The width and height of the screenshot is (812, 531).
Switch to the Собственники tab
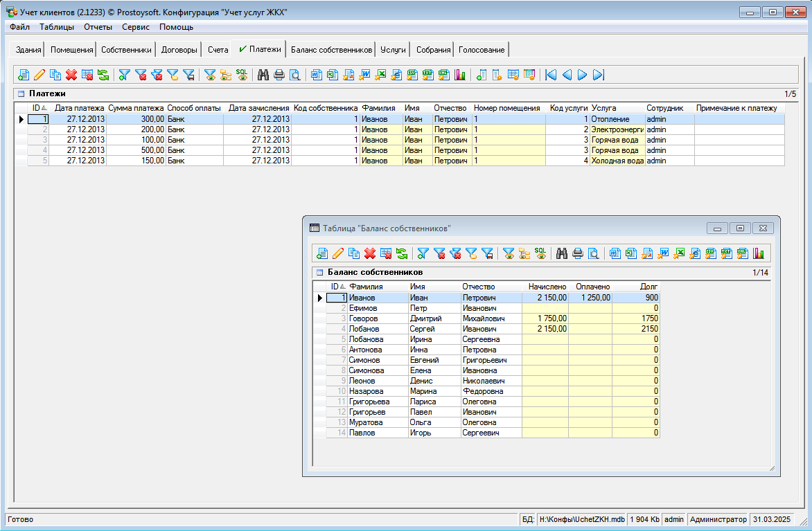click(x=126, y=50)
